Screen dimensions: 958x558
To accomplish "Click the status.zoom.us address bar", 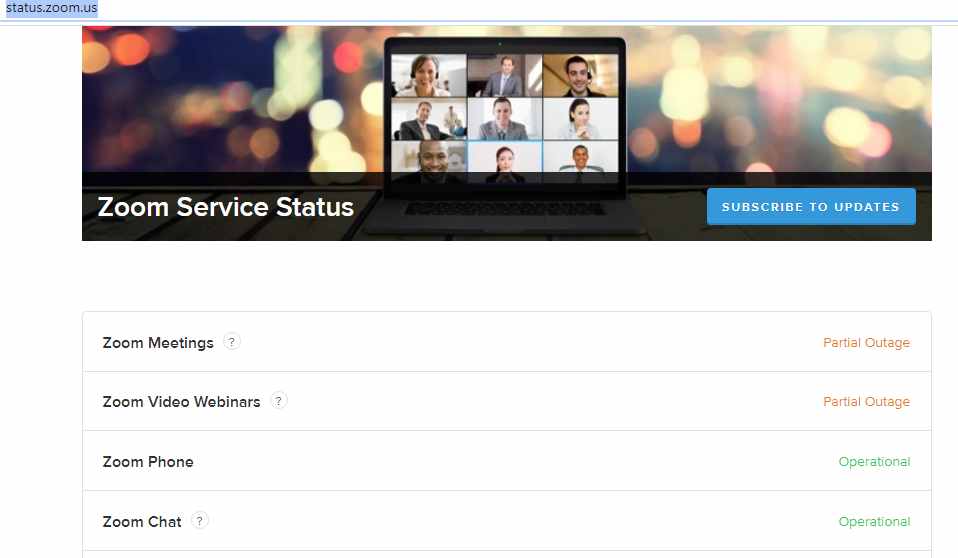I will tap(52, 9).
